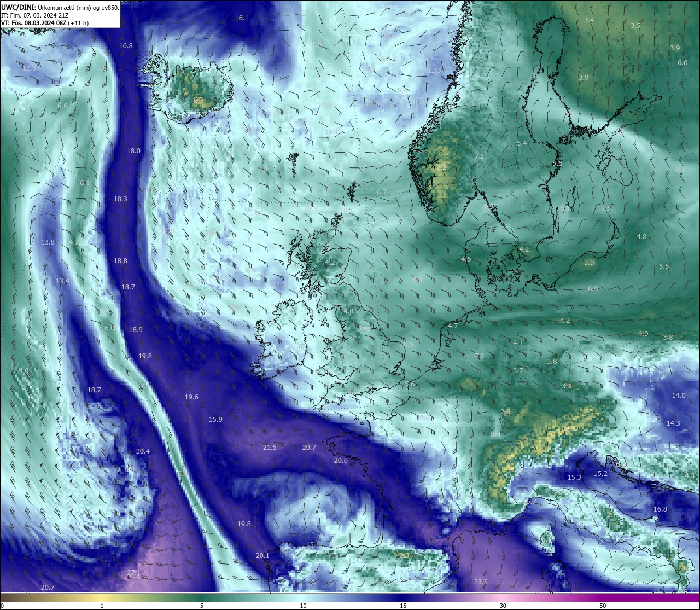Click the 10 tick on the color scale
Screen dimensions: 700x610
(303, 606)
